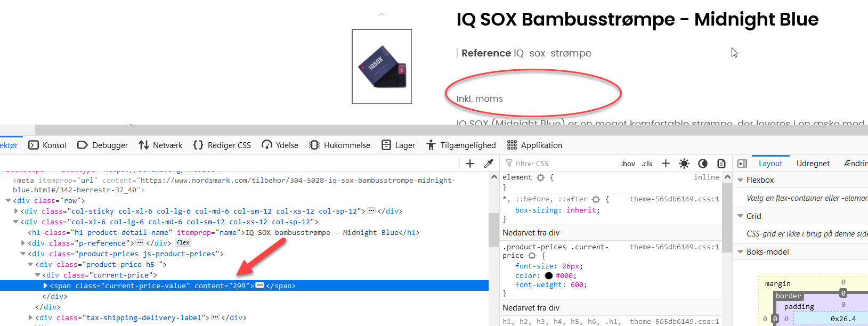The image size is (868, 326).
Task: Select the h1 product-detail-name node
Action: 224,233
